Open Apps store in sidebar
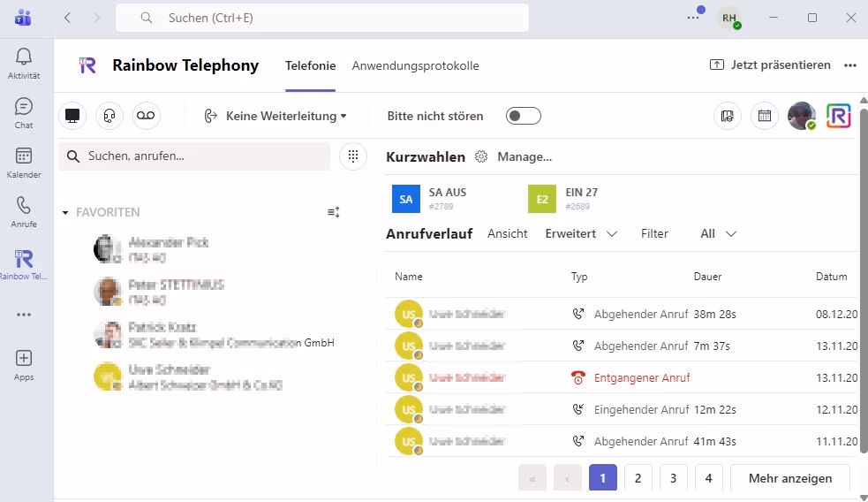The height and width of the screenshot is (502, 868). pos(24,366)
